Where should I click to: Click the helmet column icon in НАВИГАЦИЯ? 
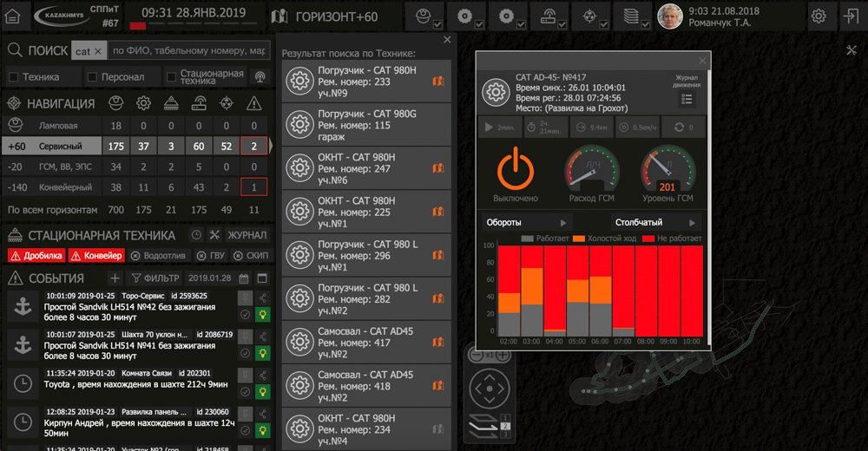click(115, 102)
